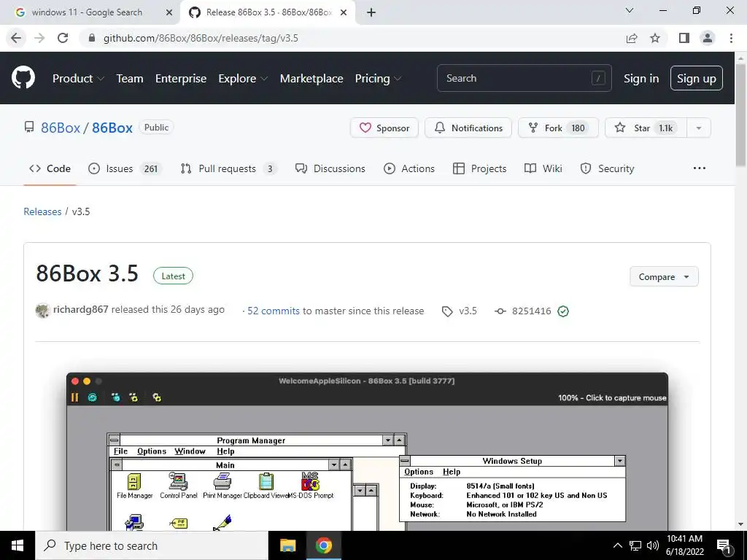The image size is (747, 560).
Task: Open Windows Start menu
Action: [18, 545]
